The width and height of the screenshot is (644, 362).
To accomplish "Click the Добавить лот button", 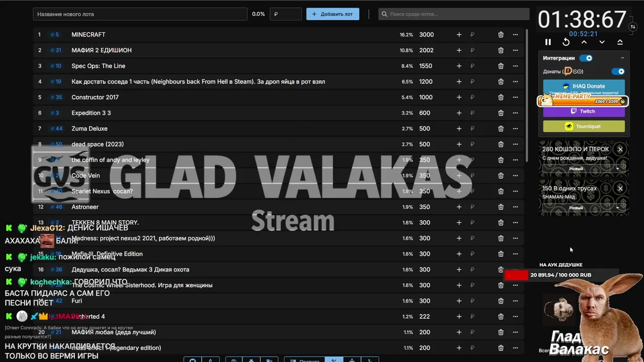I will pos(333,14).
